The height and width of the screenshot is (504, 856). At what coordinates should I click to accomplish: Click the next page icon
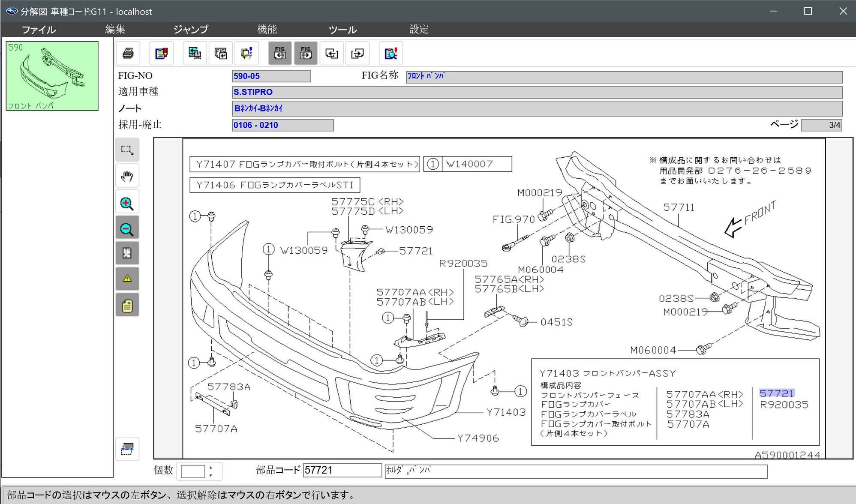[x=357, y=54]
